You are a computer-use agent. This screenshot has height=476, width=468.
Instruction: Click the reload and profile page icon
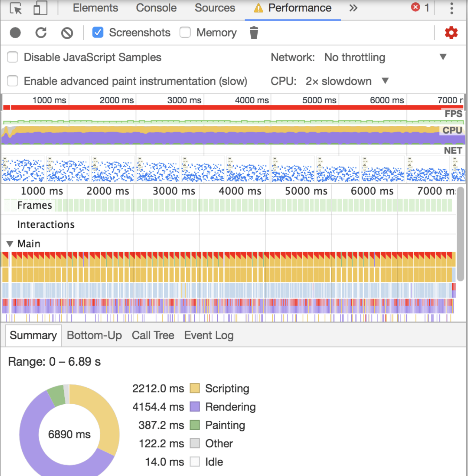coord(41,33)
